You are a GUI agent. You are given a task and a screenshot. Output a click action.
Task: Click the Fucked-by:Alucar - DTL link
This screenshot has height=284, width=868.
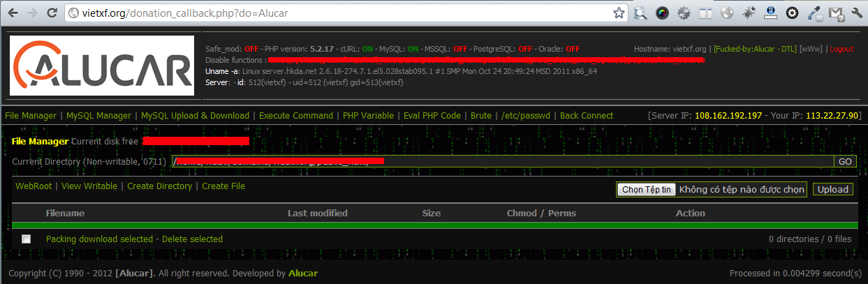coord(755,50)
